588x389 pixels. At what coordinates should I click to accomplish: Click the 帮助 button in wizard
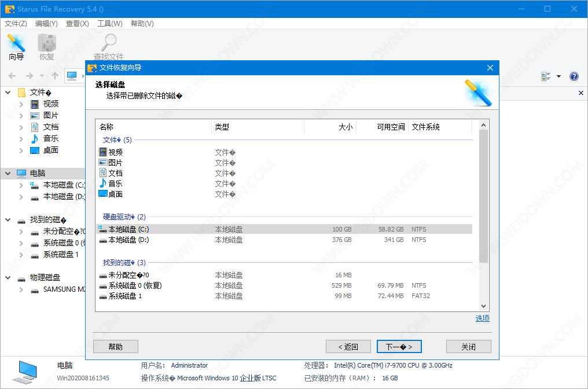(x=116, y=347)
